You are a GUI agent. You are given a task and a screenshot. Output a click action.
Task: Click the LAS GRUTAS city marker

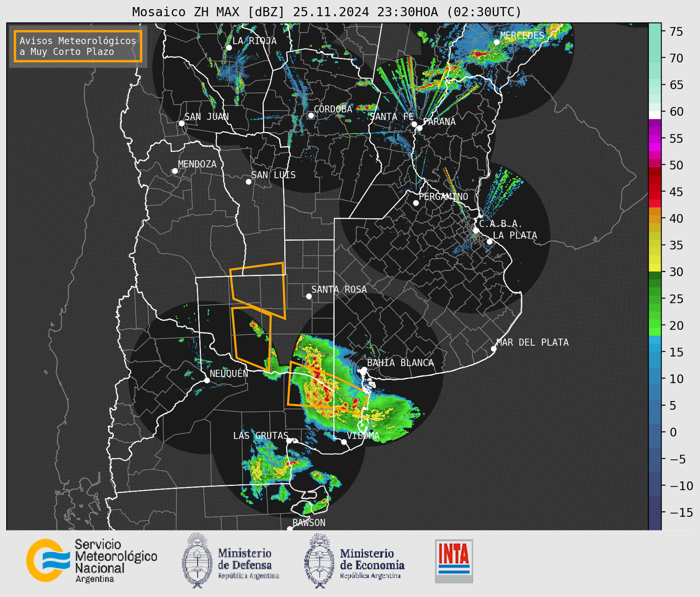(289, 441)
